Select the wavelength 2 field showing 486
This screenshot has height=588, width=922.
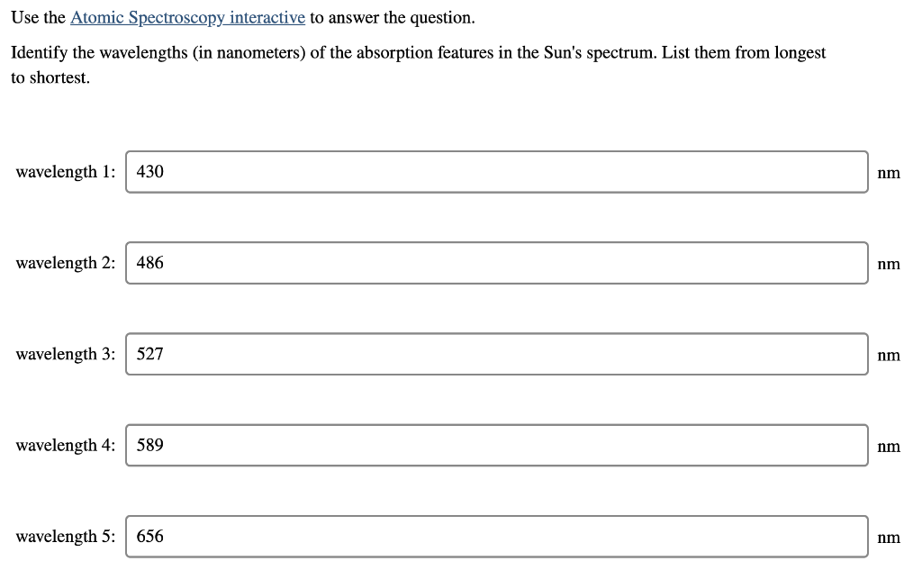tap(495, 263)
